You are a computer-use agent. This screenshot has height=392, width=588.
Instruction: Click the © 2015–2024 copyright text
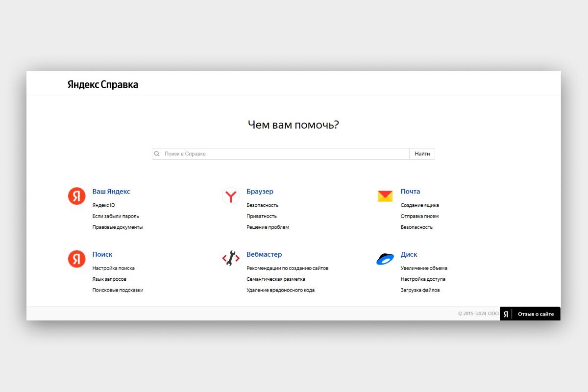[x=478, y=314]
